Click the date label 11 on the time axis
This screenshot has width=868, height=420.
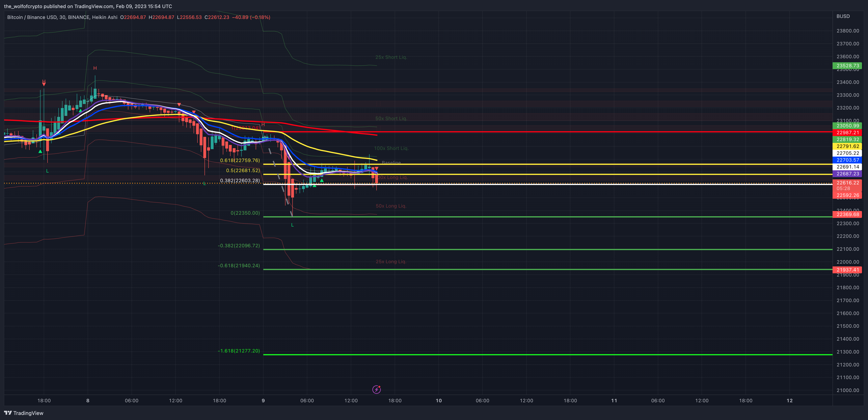614,400
